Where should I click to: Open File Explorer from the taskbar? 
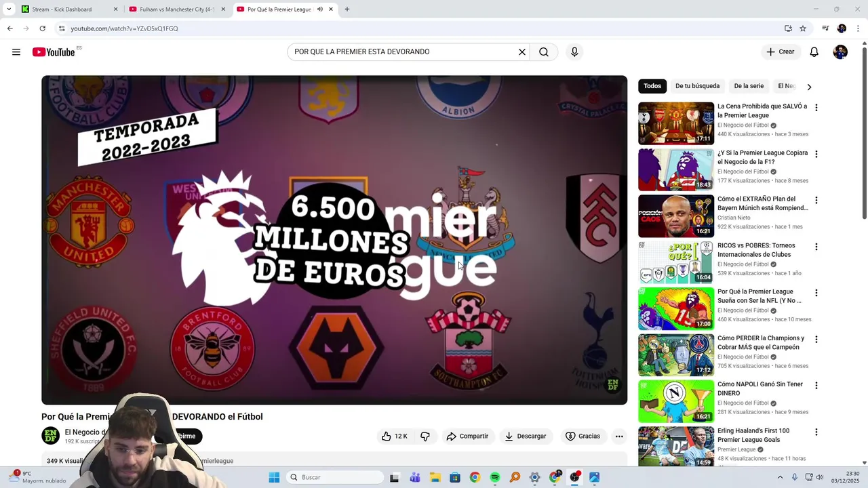[435, 477]
